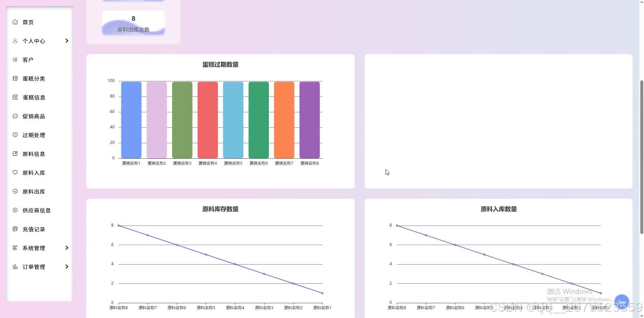Click the icon beside 蛋糕分类
644x318 pixels.
point(15,78)
